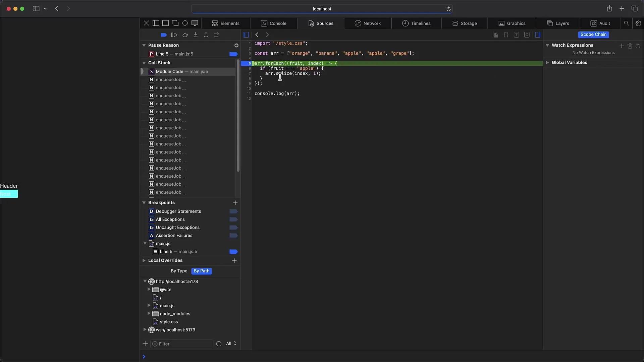Start element selection crosshair tool
Screen dimensions: 644x362
(x=185, y=23)
